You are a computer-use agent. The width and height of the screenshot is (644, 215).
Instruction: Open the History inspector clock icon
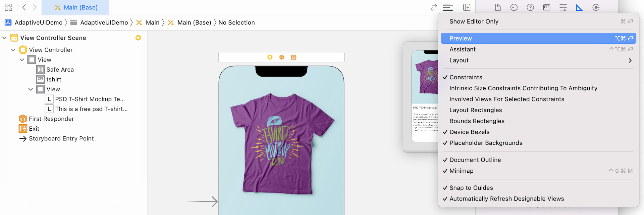(x=514, y=7)
